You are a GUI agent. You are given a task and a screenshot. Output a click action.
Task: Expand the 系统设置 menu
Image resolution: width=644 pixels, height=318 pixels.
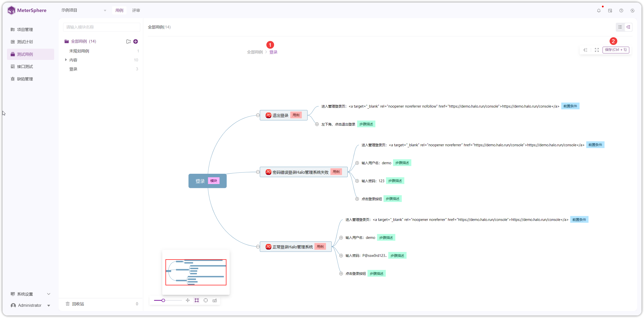tap(30, 294)
